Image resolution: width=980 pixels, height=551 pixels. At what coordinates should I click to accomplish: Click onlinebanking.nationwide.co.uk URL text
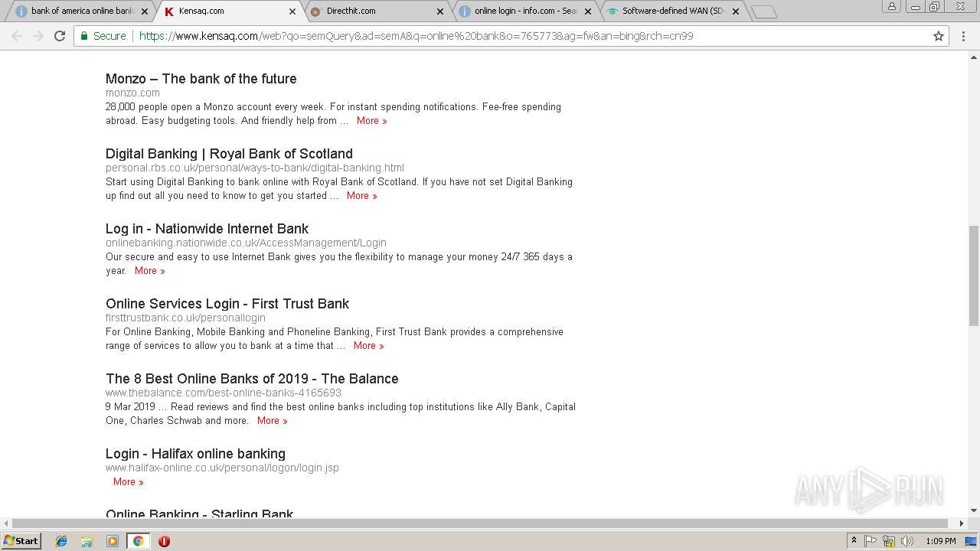click(x=246, y=243)
